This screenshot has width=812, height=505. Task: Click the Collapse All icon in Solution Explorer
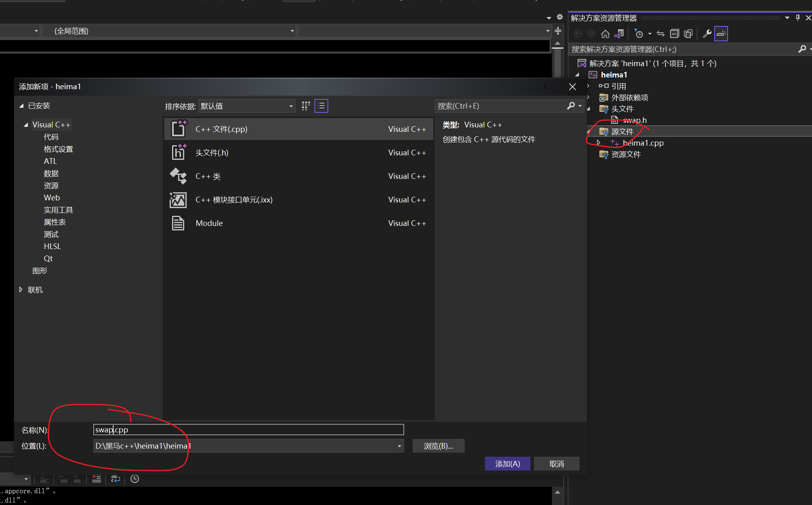674,34
